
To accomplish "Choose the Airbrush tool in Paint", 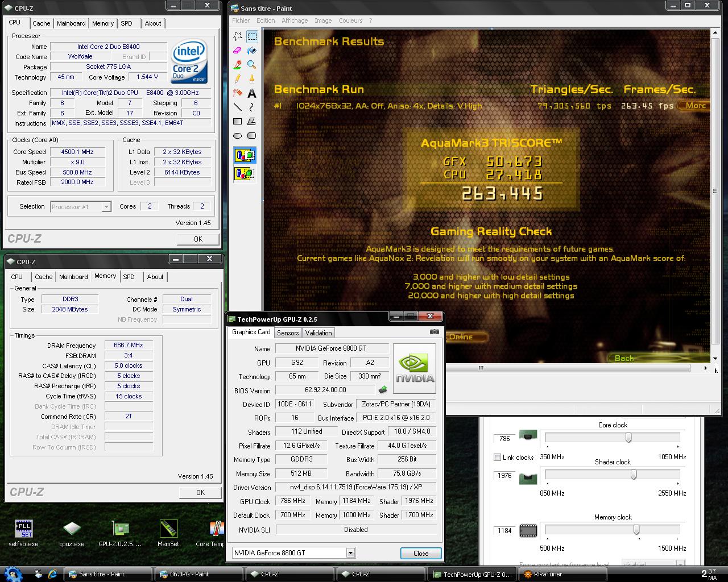I will (x=238, y=93).
